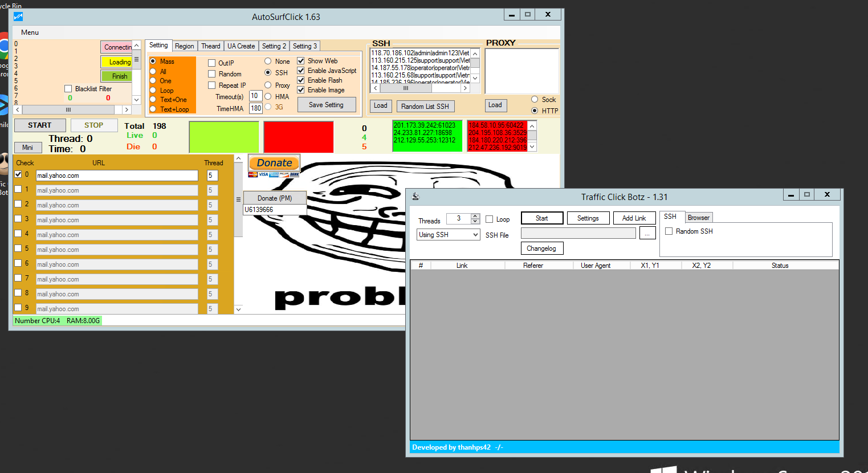
Task: Click the Donate (PM) button
Action: [x=275, y=198]
